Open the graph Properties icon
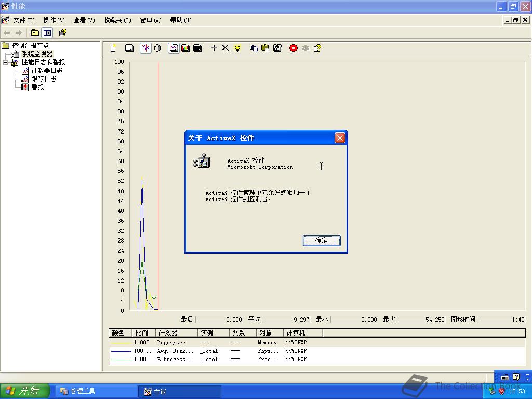Viewport: 532px width, 399px height. [277, 48]
